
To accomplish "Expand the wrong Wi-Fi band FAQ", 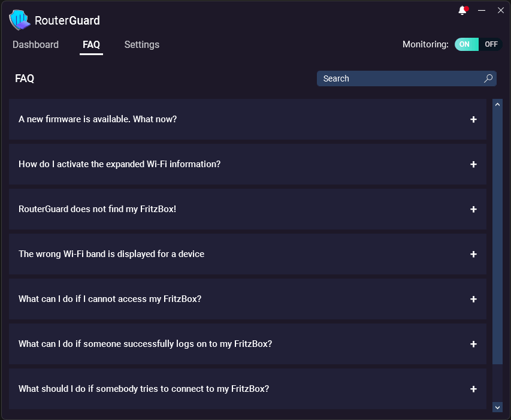I will coord(473,254).
